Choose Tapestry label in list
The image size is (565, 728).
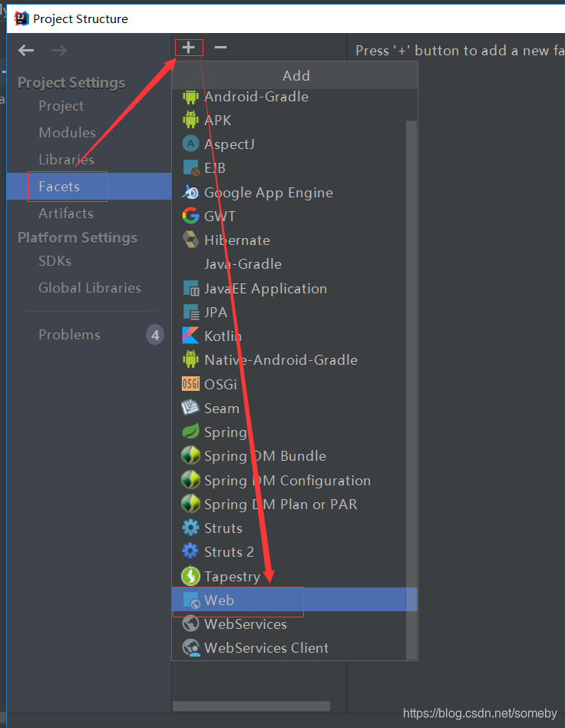(232, 576)
